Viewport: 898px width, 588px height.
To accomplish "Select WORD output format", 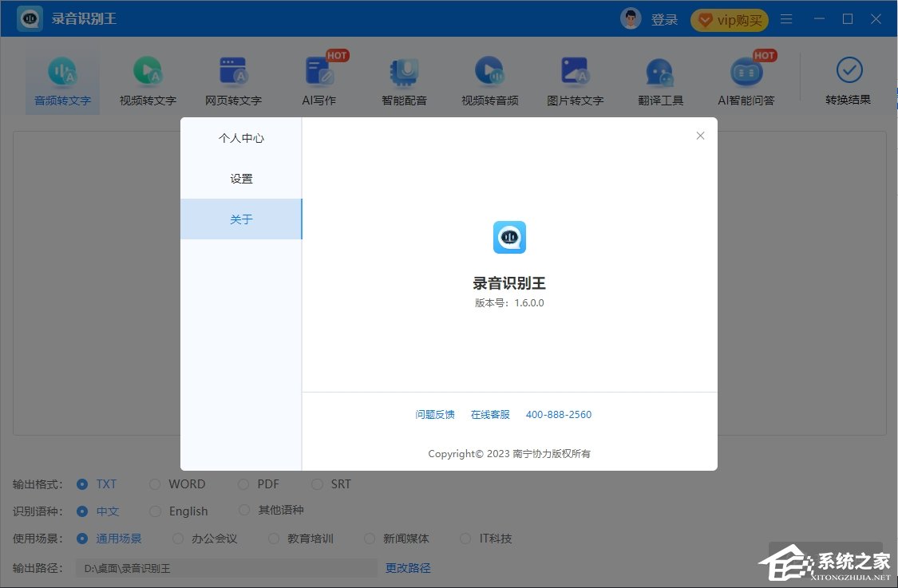I will (177, 484).
